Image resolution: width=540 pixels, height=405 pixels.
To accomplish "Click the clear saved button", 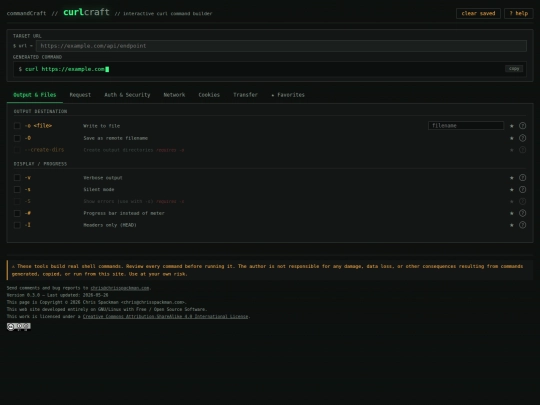I will (478, 13).
